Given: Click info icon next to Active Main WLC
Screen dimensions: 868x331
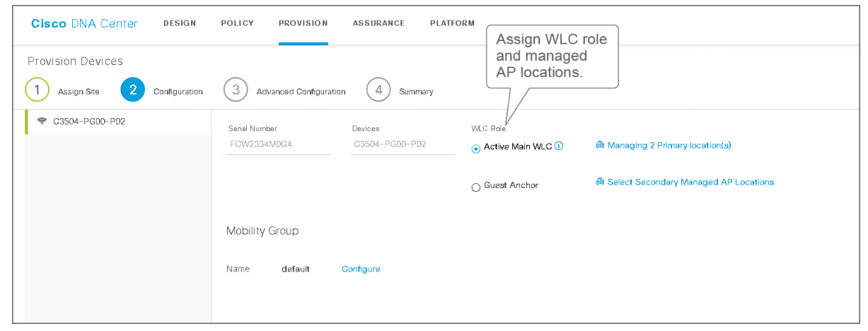Looking at the screenshot, I should pos(559,146).
